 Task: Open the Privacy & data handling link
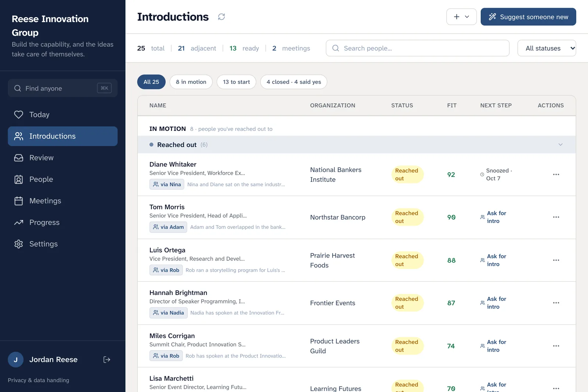pyautogui.click(x=39, y=380)
